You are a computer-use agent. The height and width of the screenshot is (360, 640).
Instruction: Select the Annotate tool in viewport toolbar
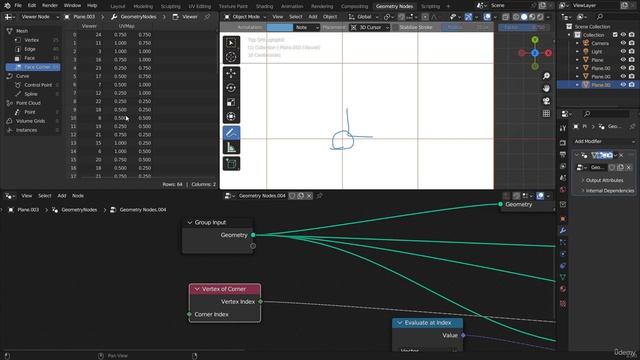pyautogui.click(x=231, y=133)
